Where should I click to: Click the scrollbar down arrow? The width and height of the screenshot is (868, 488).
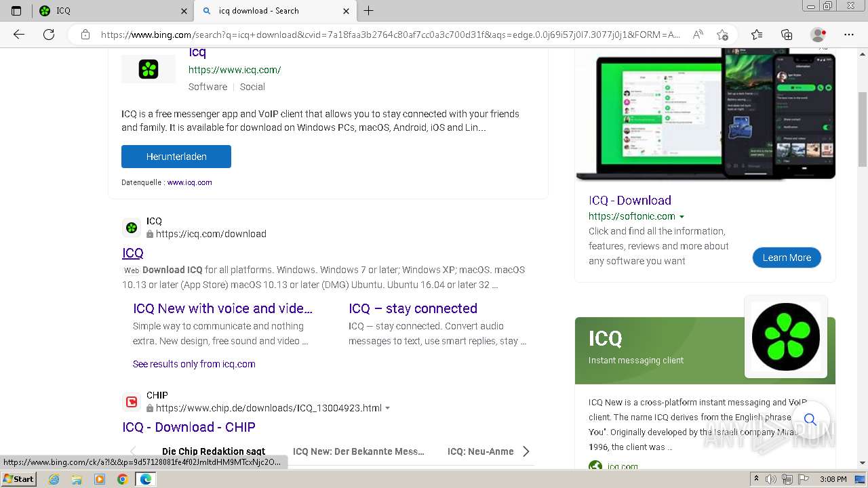pos(863,464)
